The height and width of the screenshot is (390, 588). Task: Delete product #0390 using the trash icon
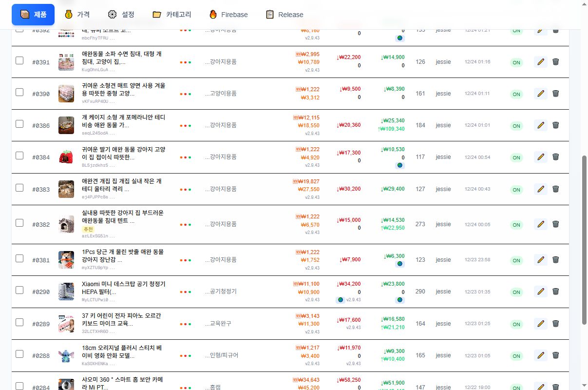[x=556, y=94]
